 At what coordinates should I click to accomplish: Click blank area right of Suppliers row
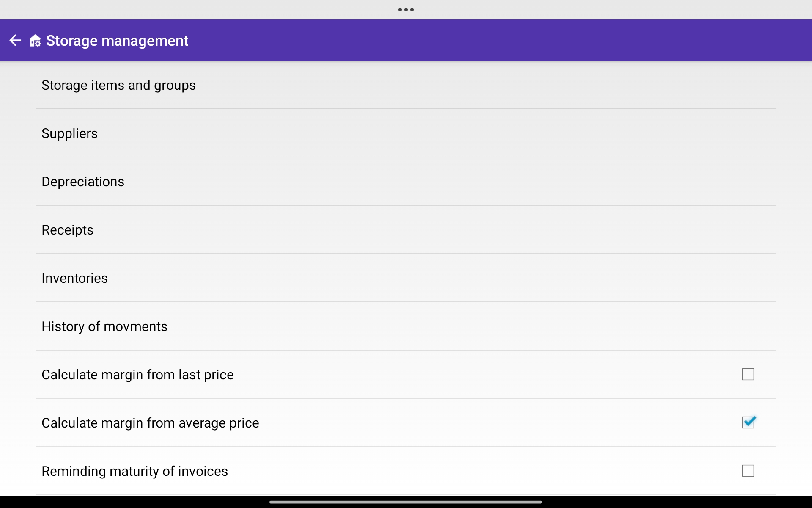[465, 133]
